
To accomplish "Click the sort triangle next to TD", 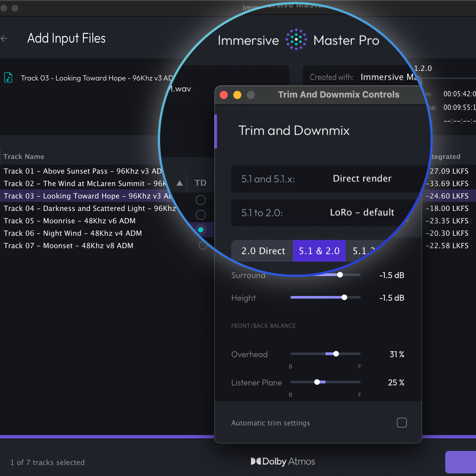I will tap(180, 183).
